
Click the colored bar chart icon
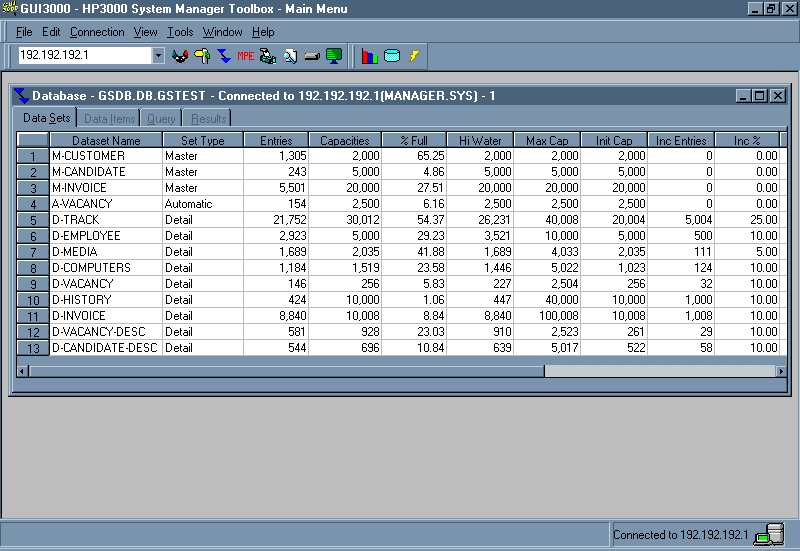(x=370, y=56)
